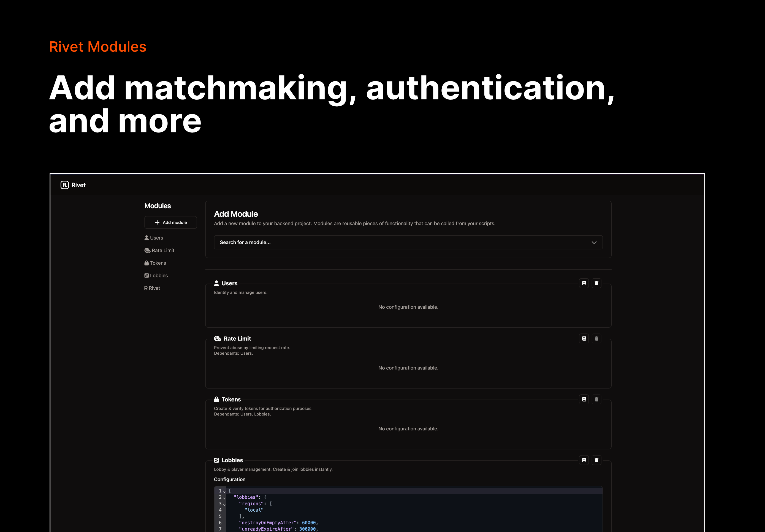Click Users card "No configuration available." text
Image resolution: width=765 pixels, height=532 pixels.
click(x=408, y=307)
